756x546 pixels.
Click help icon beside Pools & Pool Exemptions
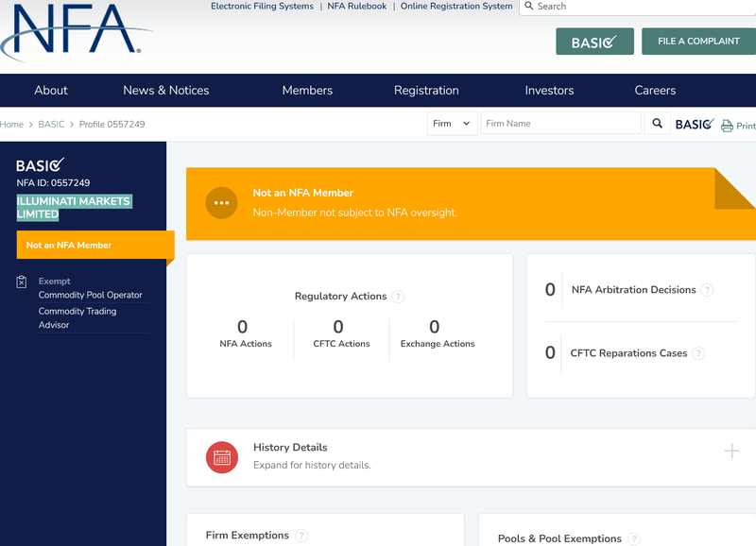[634, 538]
